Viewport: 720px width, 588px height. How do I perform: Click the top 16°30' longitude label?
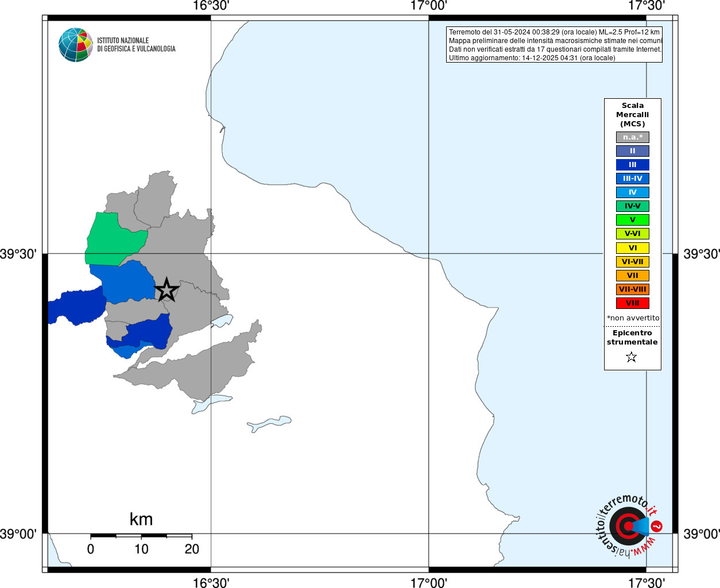coord(211,6)
